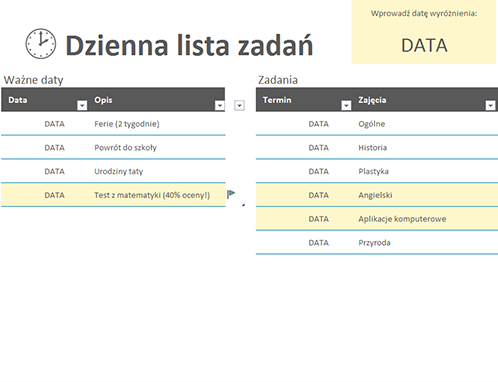Select the DATA cell in the Ferie row

pyautogui.click(x=55, y=124)
